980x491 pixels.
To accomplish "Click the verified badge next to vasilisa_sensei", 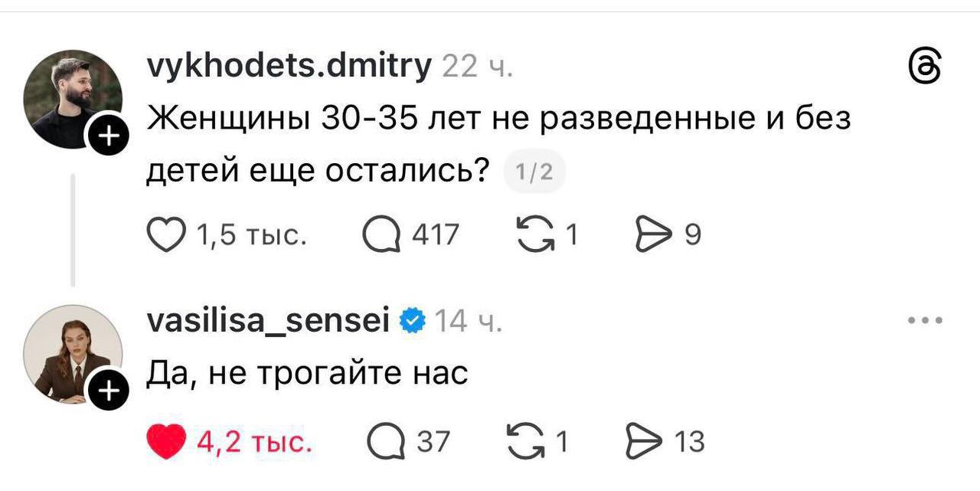I will tap(412, 320).
